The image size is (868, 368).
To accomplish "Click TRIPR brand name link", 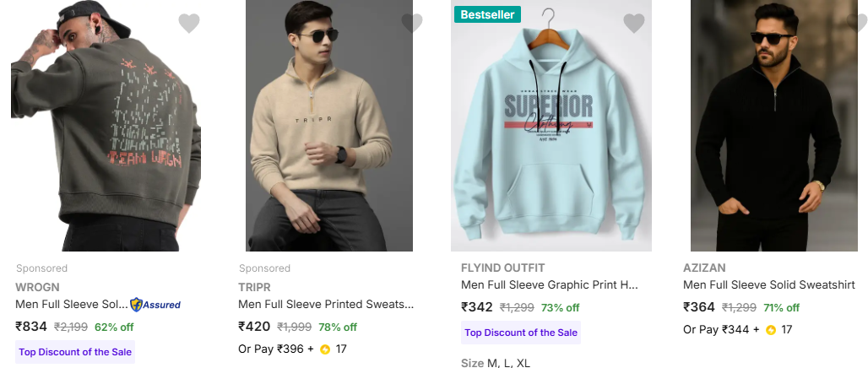I will (x=254, y=287).
